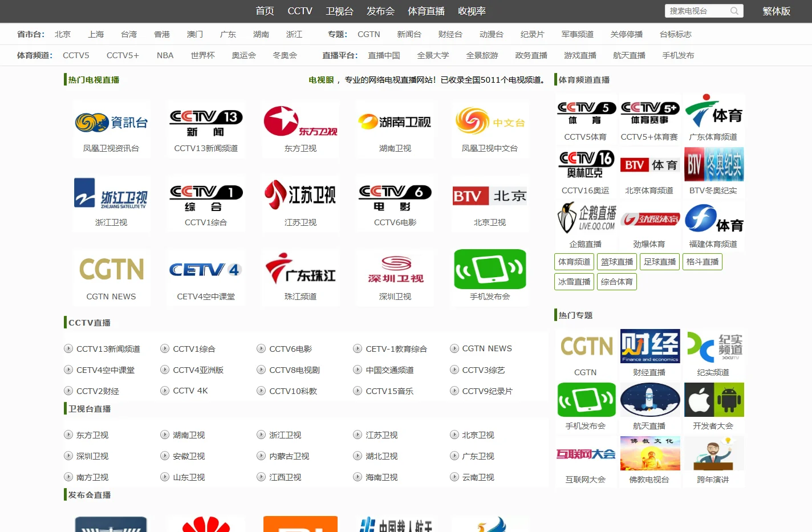Click the 冰雪直播 tag button

tap(574, 282)
